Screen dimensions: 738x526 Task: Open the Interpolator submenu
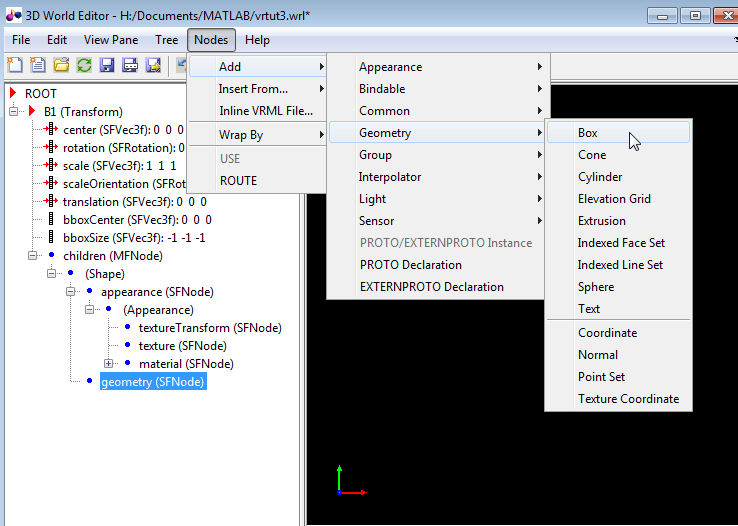(x=438, y=177)
